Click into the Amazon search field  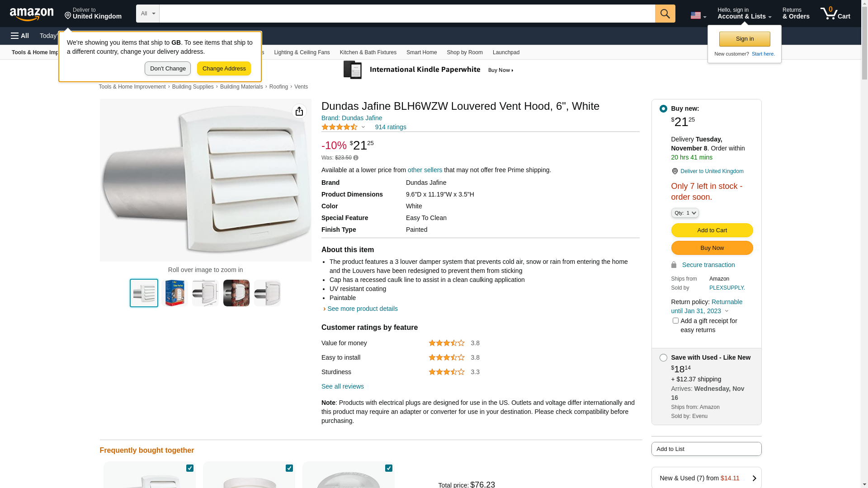[407, 14]
